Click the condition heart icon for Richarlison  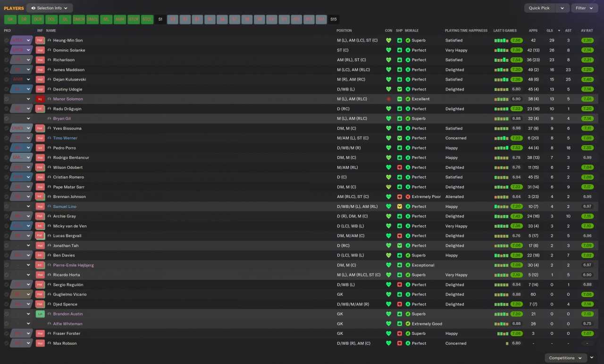pyautogui.click(x=389, y=60)
